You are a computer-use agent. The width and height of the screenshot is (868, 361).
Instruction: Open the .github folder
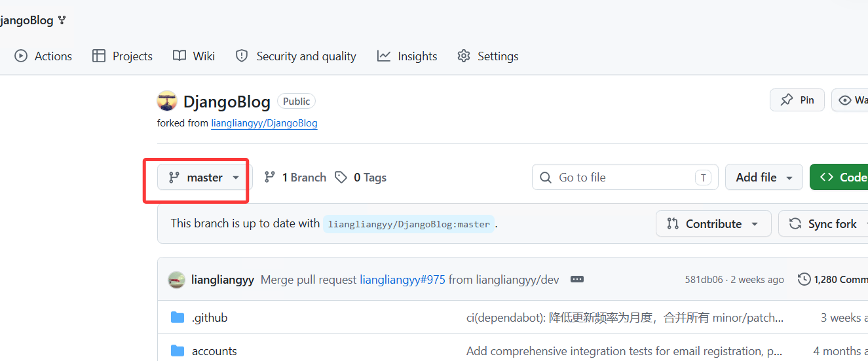point(210,318)
